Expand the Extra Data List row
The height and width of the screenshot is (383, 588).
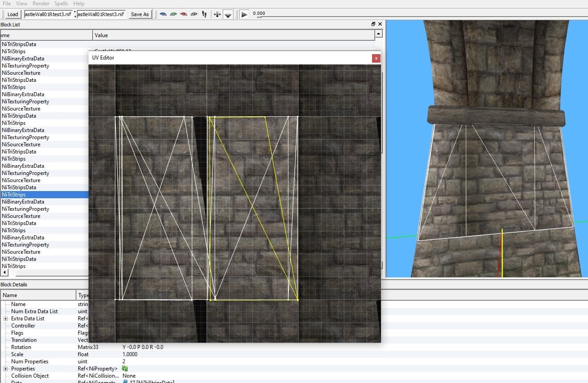click(6, 319)
